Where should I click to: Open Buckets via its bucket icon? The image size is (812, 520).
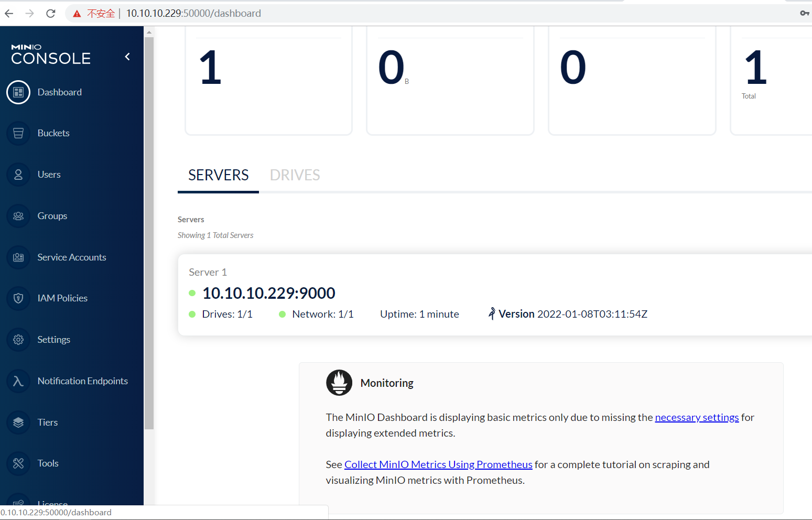(18, 133)
